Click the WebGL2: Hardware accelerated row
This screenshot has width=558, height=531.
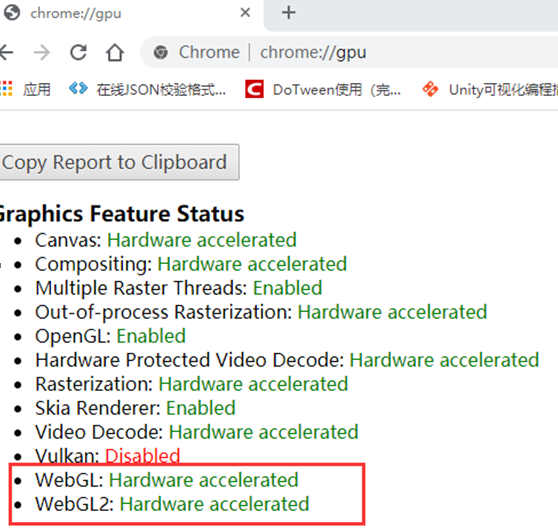click(172, 504)
